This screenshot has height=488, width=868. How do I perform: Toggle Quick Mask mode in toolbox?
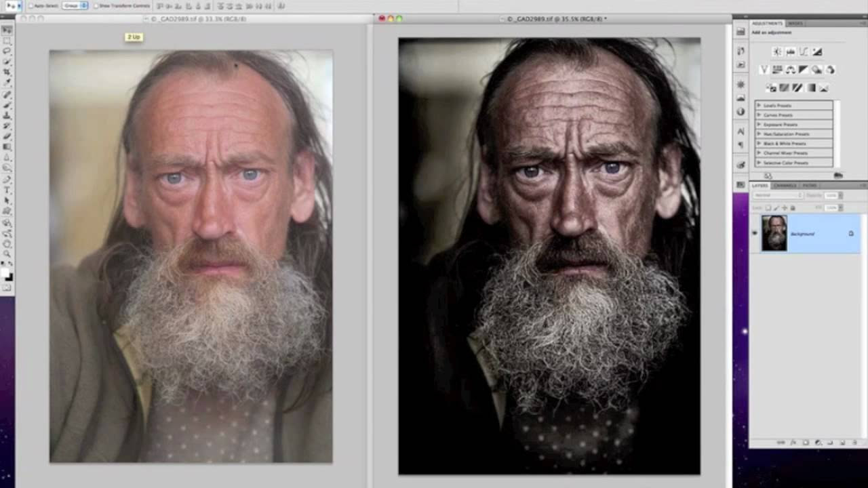[7, 287]
